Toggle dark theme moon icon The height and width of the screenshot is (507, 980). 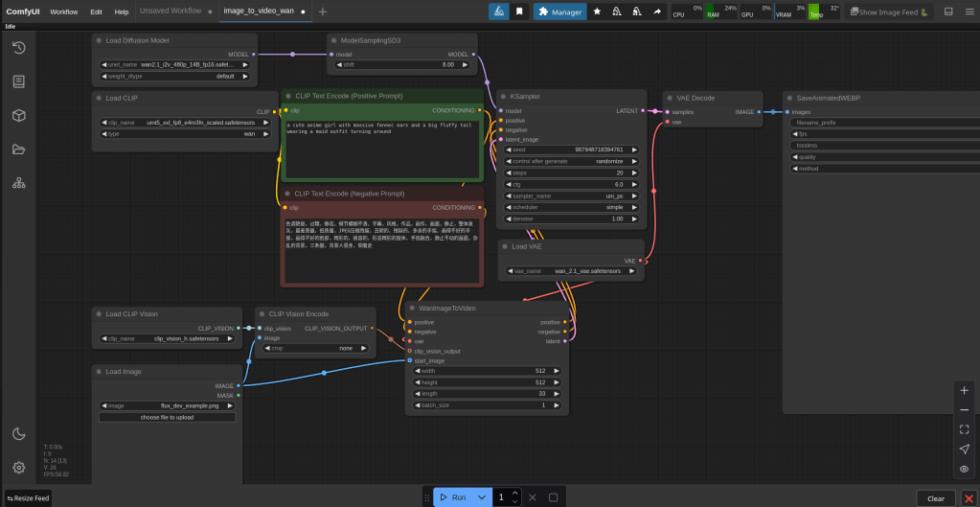18,433
